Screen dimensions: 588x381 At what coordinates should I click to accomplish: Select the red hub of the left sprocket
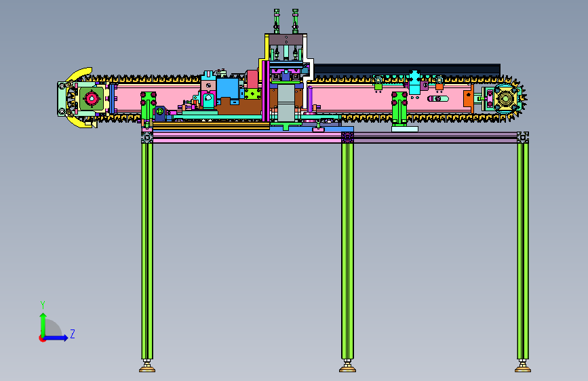pyautogui.click(x=91, y=99)
